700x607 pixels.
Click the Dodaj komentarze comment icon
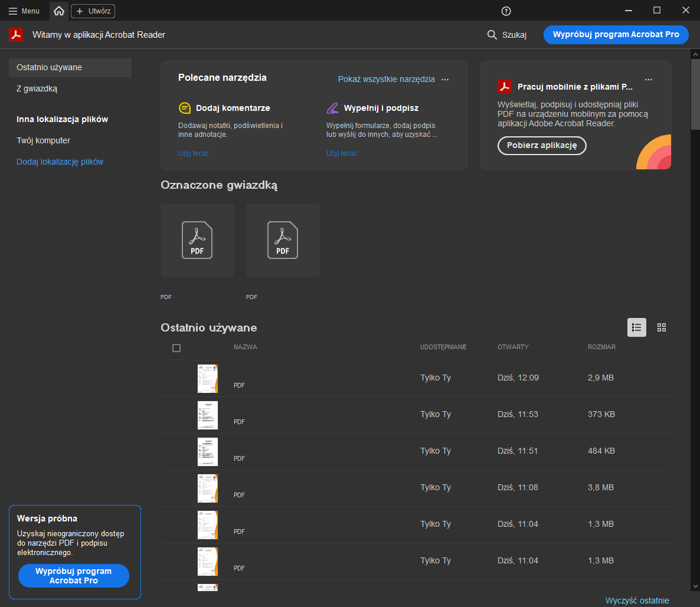184,108
